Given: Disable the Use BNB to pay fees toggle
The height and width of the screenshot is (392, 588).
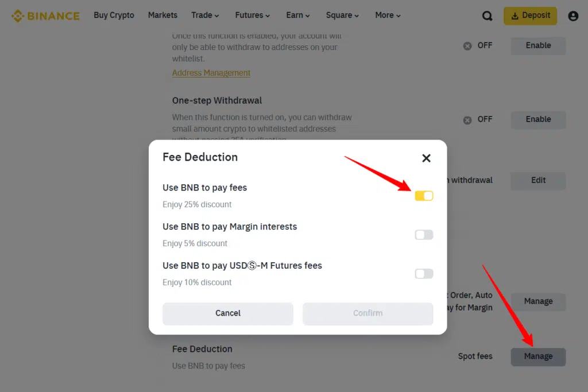Looking at the screenshot, I should tap(424, 196).
